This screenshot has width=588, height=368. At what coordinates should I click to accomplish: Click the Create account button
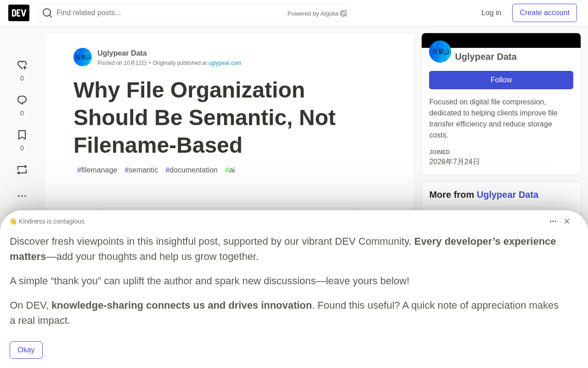[x=544, y=13]
